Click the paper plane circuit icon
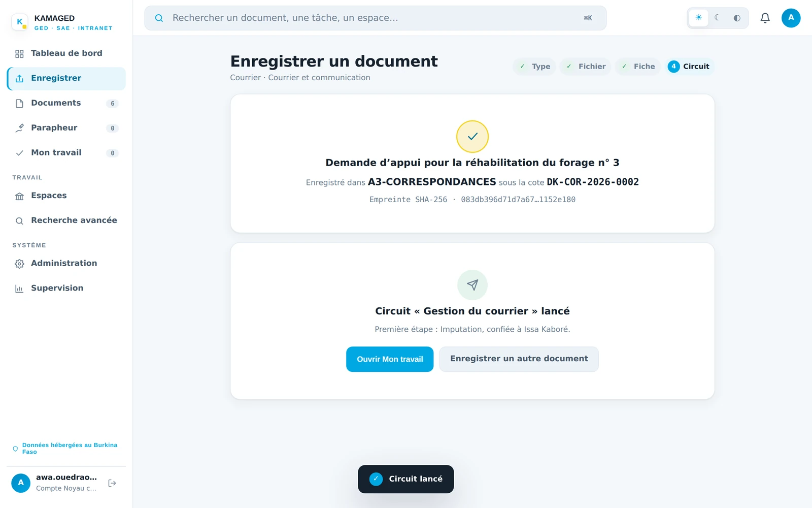Screen dimensions: 812x508 tap(472, 285)
